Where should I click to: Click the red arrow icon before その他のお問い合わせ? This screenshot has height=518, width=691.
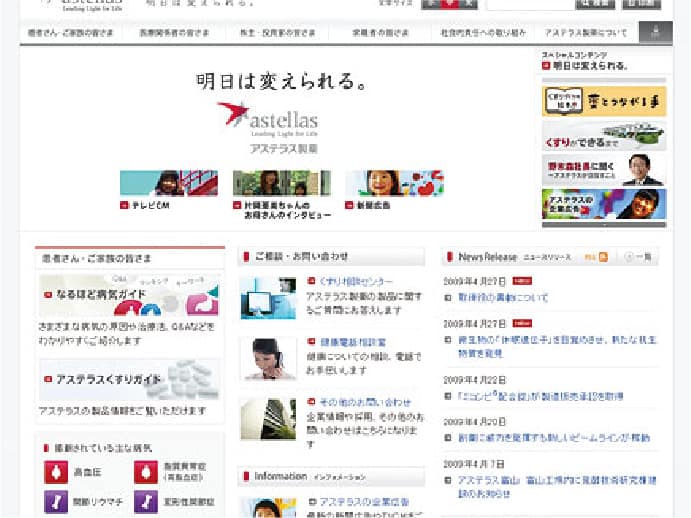pos(311,402)
